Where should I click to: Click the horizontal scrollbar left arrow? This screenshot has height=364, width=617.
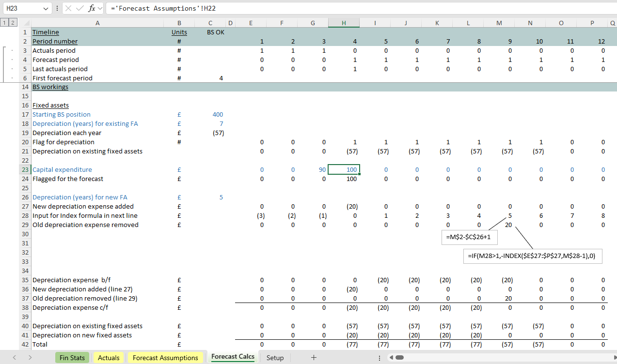point(391,358)
